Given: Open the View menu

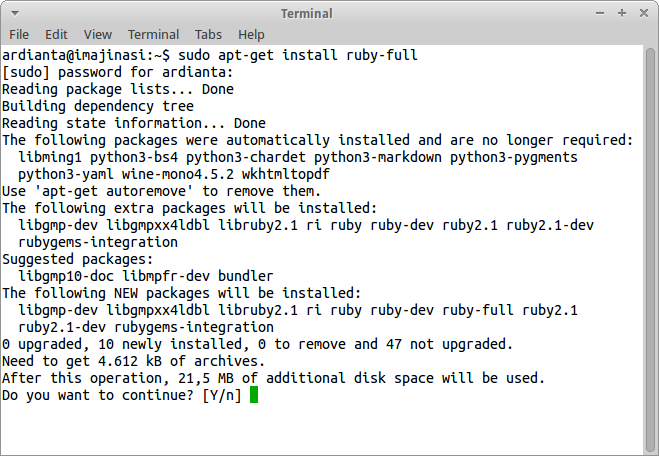Looking at the screenshot, I should (98, 34).
